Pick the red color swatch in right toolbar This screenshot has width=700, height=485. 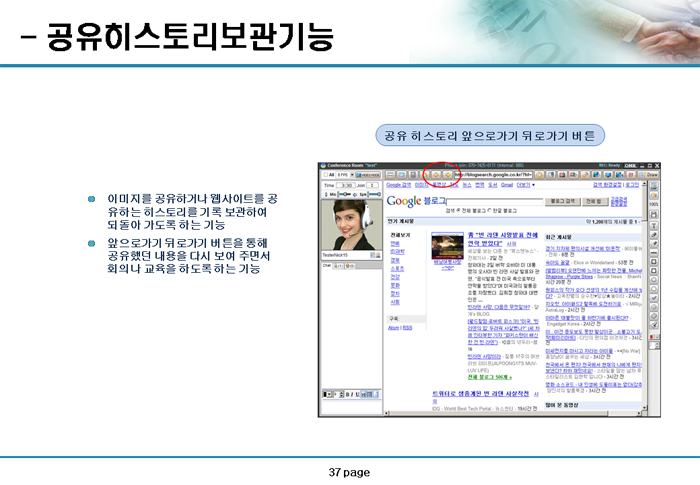tap(651, 337)
